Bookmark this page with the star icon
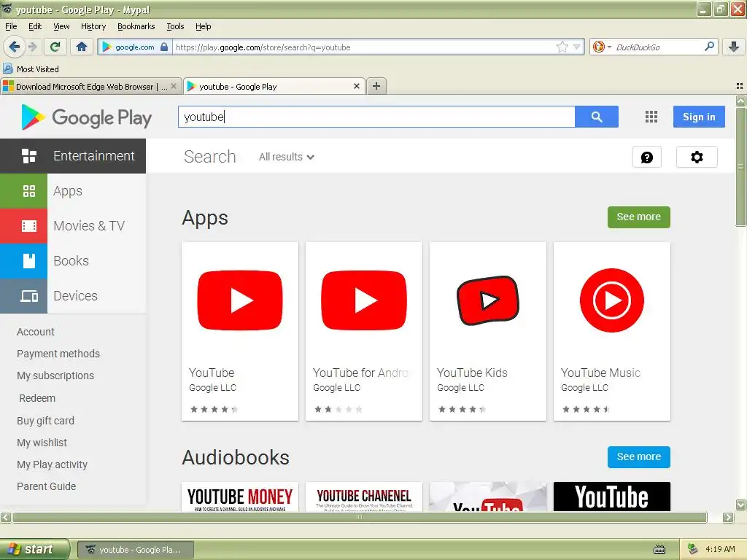The width and height of the screenshot is (747, 560). click(562, 47)
